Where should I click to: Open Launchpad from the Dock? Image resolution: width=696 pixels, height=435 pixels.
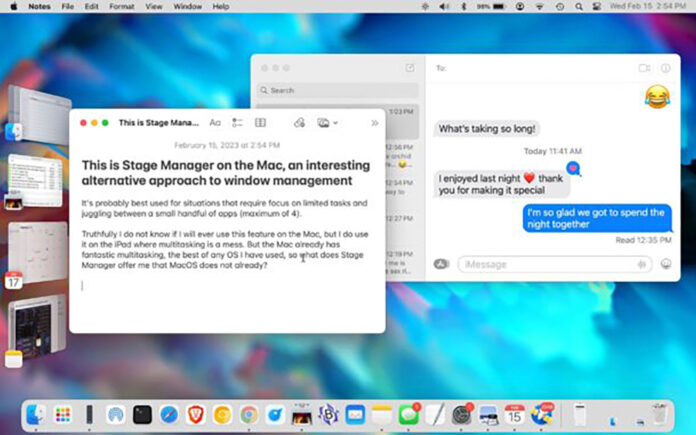click(63, 415)
